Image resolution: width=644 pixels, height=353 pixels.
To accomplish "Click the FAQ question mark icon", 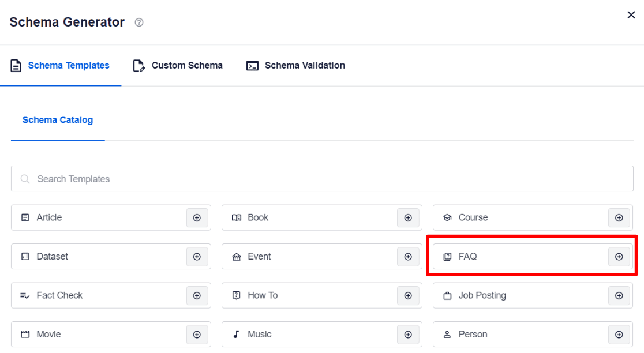I will pos(448,256).
